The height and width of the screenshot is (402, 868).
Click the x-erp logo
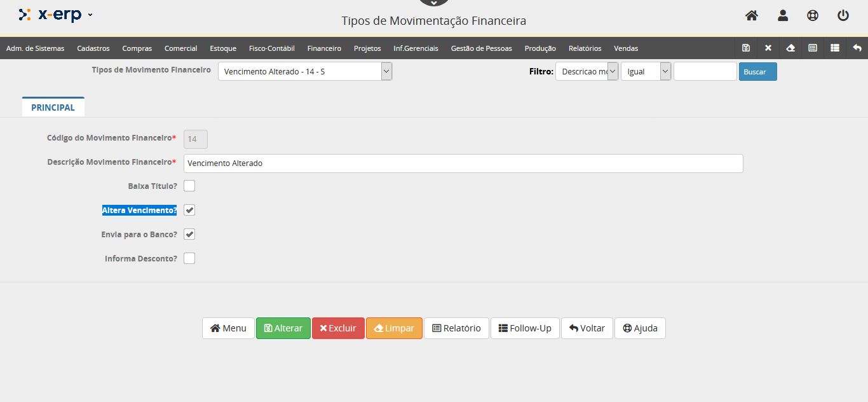click(x=50, y=15)
